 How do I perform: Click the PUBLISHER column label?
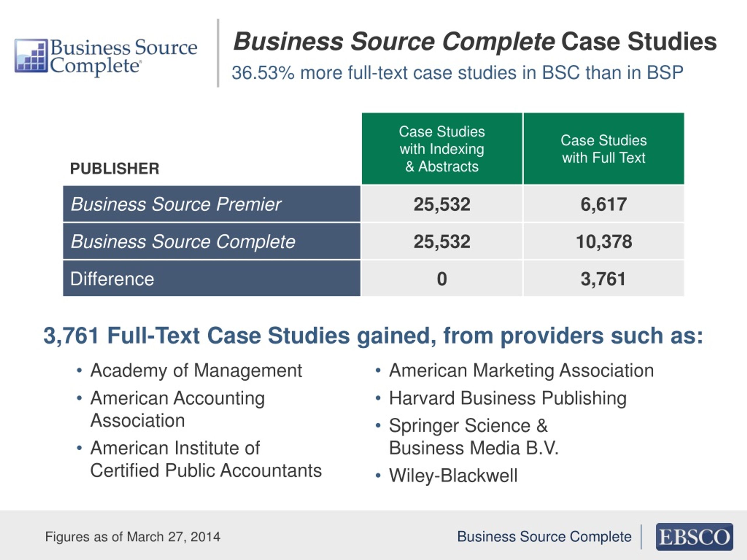(114, 169)
